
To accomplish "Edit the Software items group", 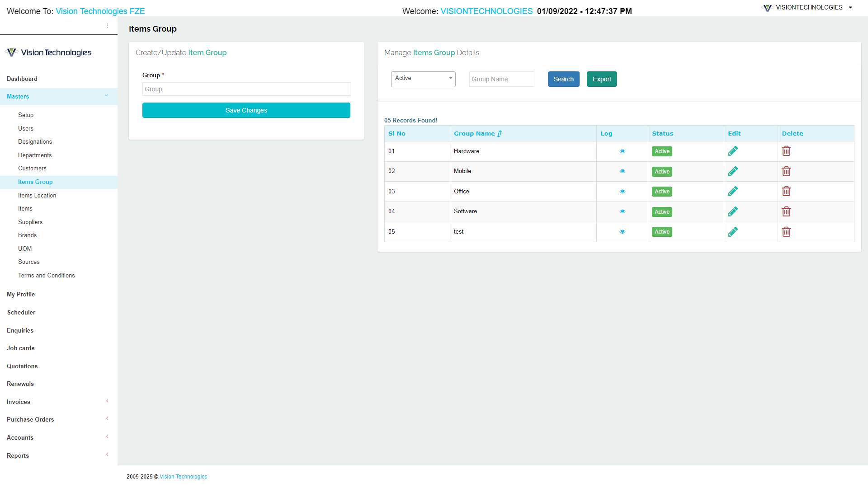I will [x=733, y=211].
